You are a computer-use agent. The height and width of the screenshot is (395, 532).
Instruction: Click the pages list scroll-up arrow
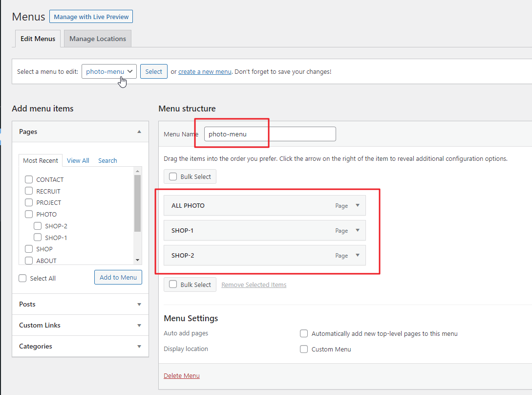137,171
